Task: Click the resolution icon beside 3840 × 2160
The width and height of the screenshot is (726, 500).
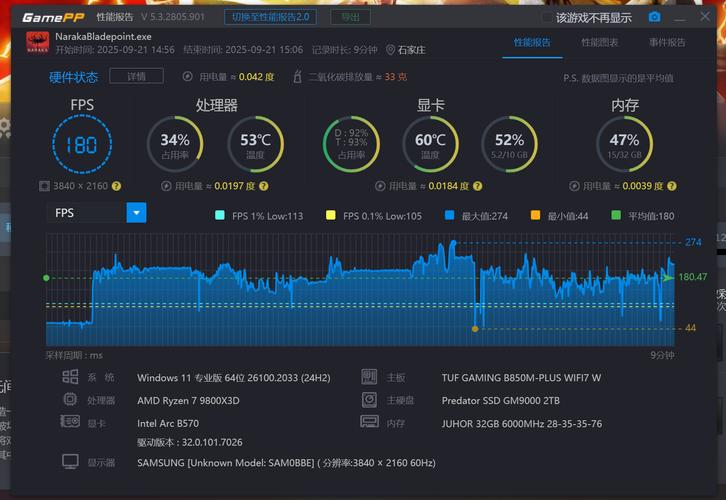Action: pos(44,186)
